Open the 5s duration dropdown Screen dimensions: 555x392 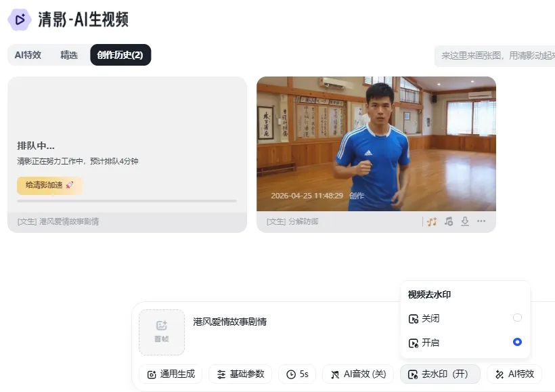[x=297, y=374]
